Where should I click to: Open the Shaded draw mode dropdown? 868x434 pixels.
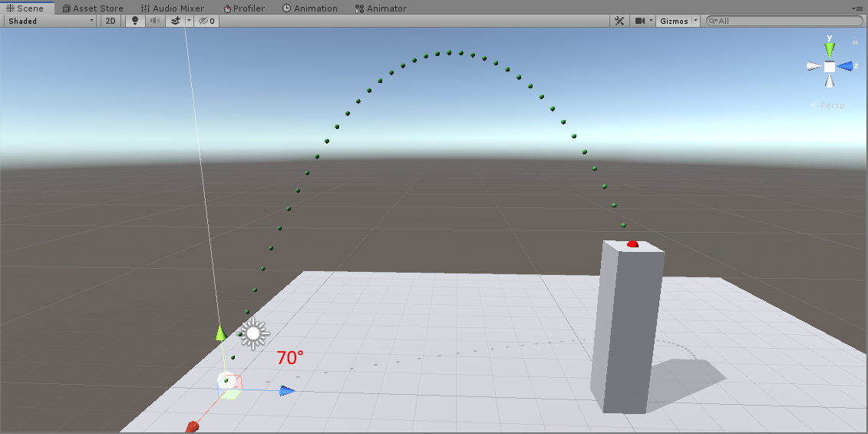pyautogui.click(x=51, y=21)
